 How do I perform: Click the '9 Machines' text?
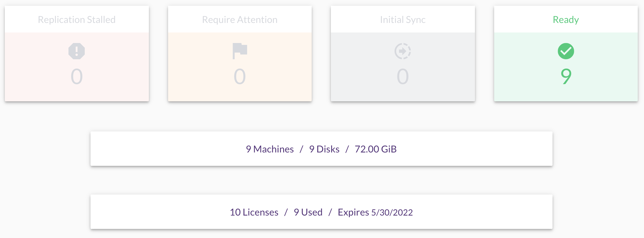tap(270, 149)
